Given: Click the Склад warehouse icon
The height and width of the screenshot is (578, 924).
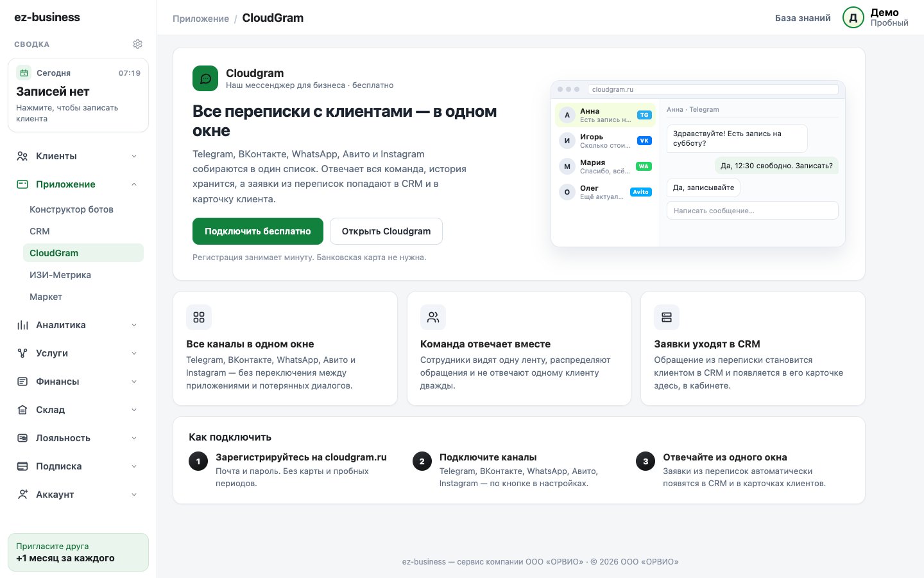Looking at the screenshot, I should [x=22, y=410].
